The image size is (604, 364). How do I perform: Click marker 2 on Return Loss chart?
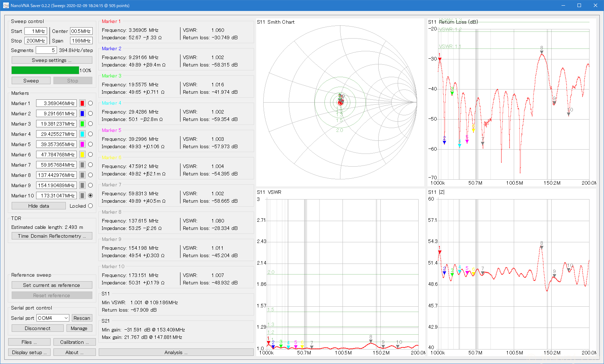tap(444, 142)
